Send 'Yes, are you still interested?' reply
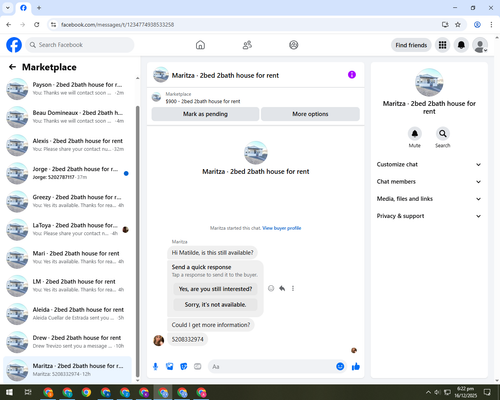The image size is (500, 400). tap(215, 289)
